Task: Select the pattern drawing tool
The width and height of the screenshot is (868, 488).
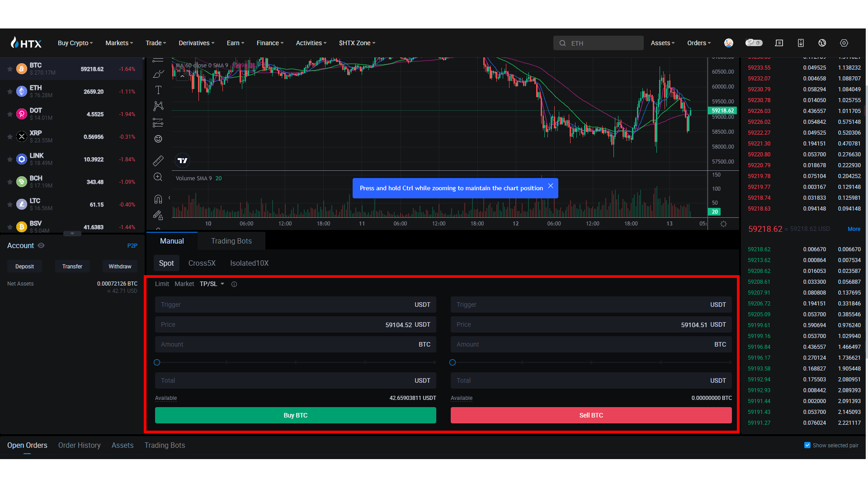Action: (158, 106)
